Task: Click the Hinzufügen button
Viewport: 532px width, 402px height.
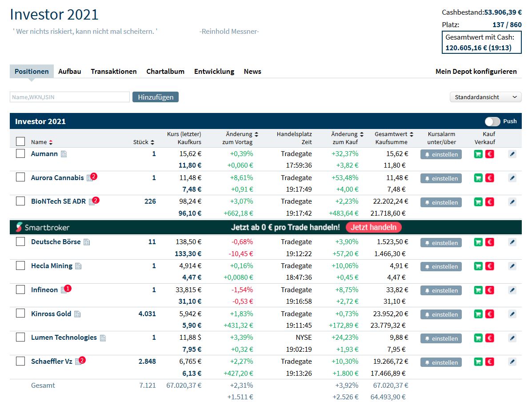Action: pyautogui.click(x=155, y=96)
